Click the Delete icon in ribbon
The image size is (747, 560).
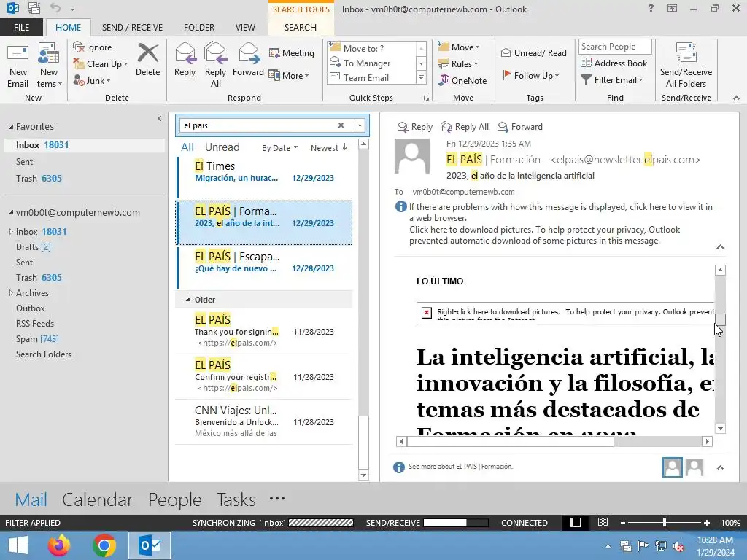[x=147, y=60]
